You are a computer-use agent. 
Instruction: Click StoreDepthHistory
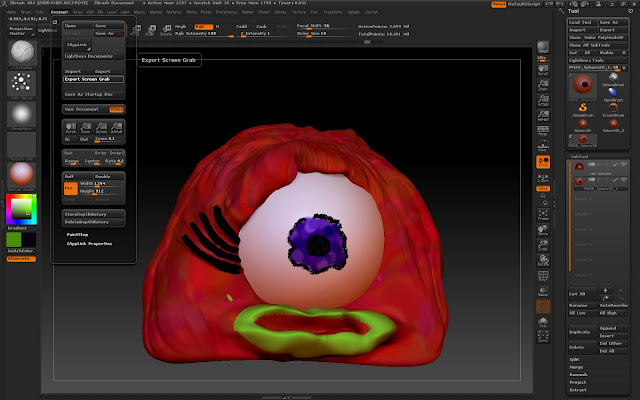click(93, 214)
